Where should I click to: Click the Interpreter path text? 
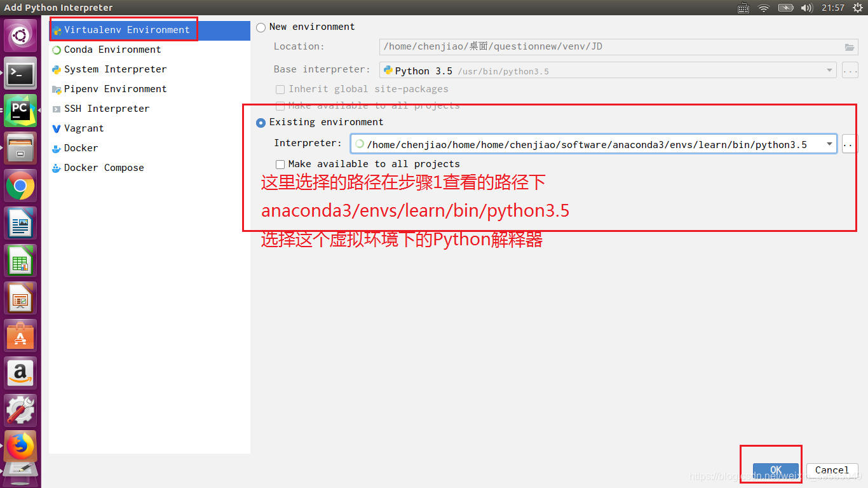pos(587,145)
